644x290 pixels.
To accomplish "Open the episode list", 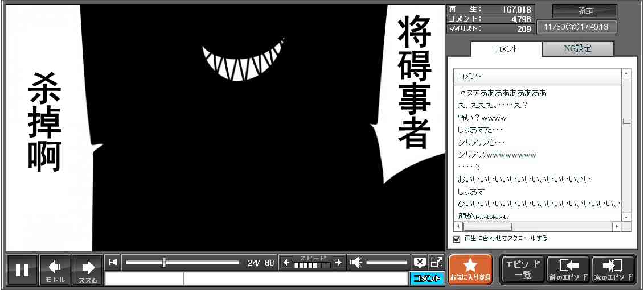I will click(x=522, y=270).
